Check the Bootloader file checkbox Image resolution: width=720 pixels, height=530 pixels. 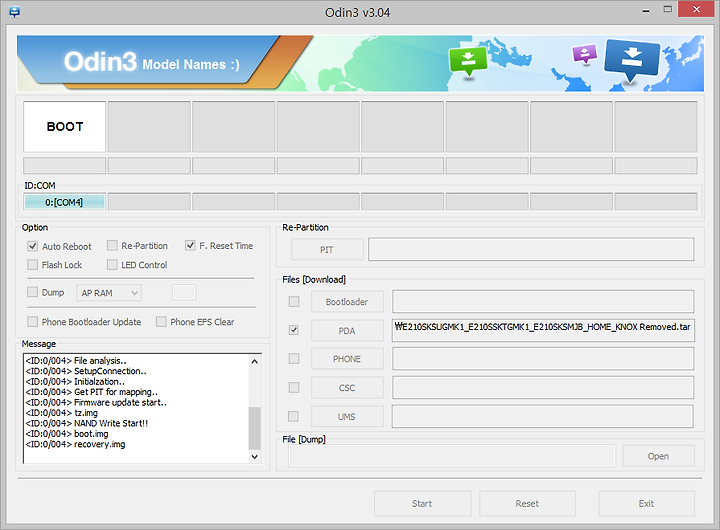pos(294,301)
